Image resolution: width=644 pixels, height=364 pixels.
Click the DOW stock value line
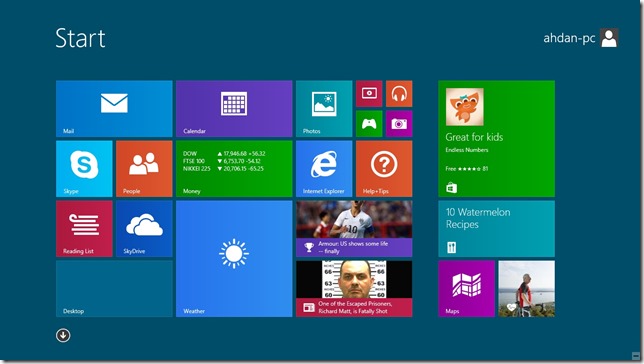[x=224, y=154]
